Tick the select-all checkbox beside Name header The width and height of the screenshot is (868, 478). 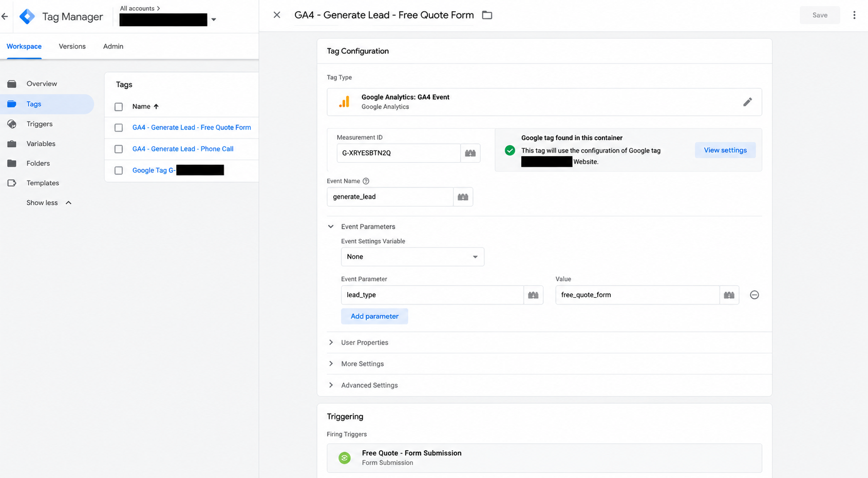(x=119, y=107)
